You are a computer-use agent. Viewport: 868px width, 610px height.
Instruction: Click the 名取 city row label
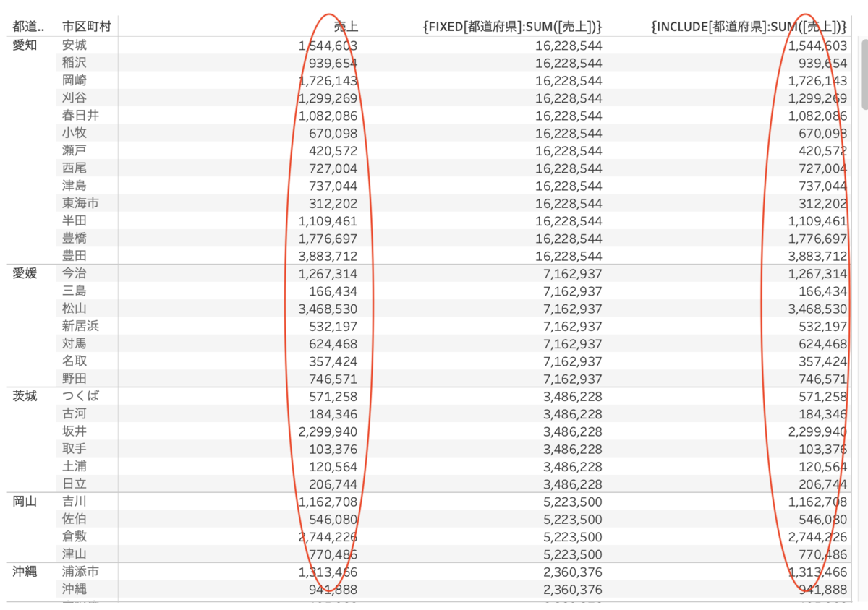(x=74, y=361)
